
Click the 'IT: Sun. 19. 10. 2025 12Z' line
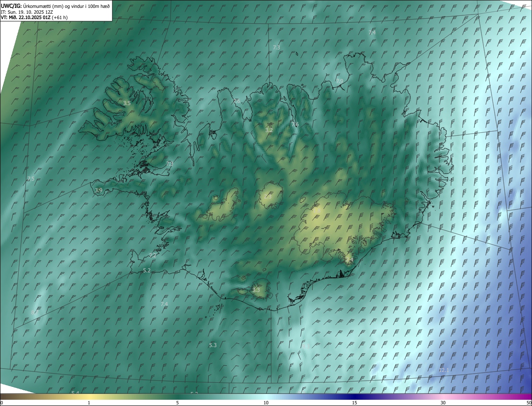pyautogui.click(x=28, y=12)
